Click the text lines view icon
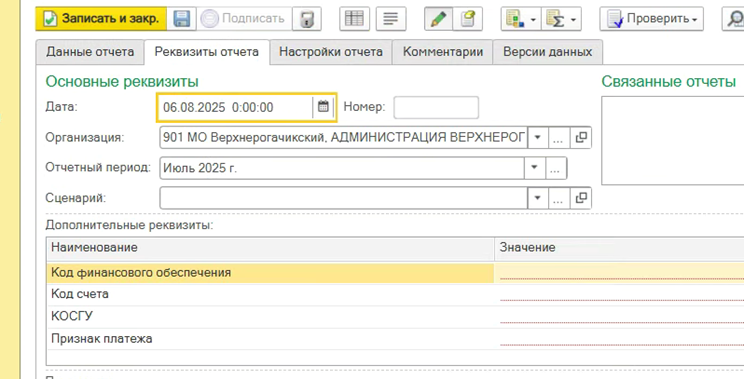The height and width of the screenshot is (379, 744). pos(391,19)
